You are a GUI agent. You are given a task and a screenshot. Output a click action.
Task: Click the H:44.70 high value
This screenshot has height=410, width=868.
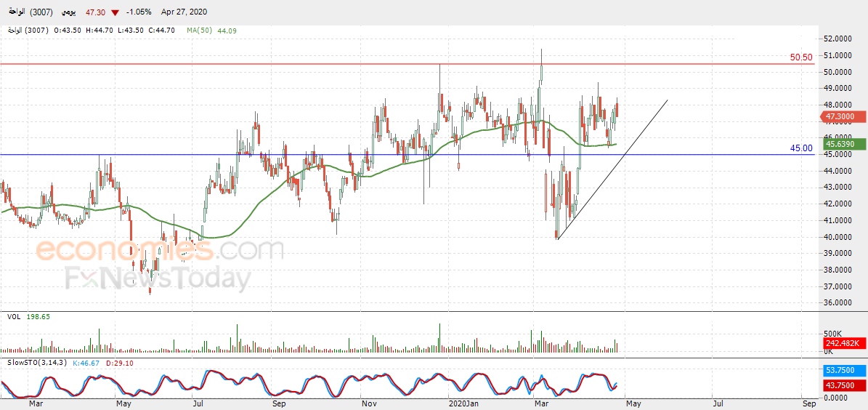(x=100, y=31)
